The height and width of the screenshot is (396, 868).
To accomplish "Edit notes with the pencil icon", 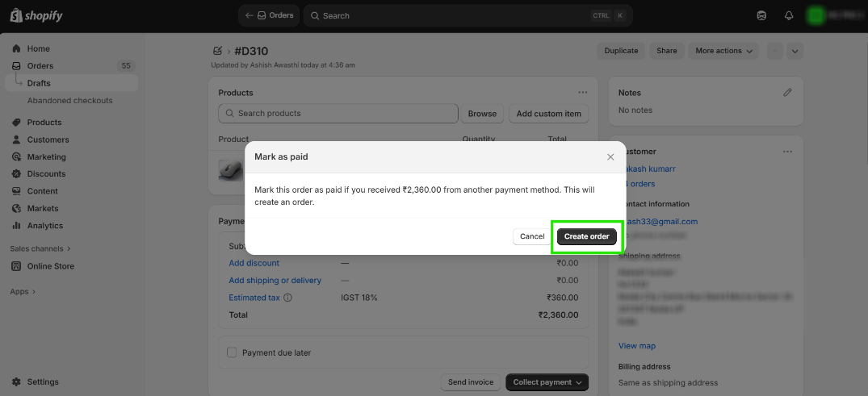I will pos(788,93).
